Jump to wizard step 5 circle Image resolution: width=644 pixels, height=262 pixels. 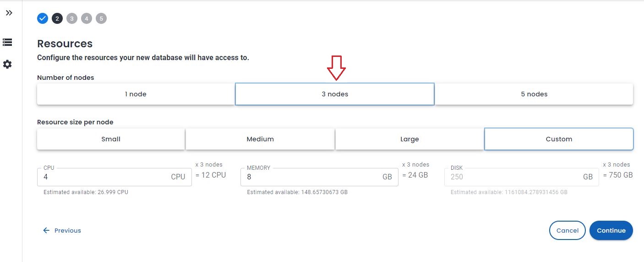click(x=101, y=18)
